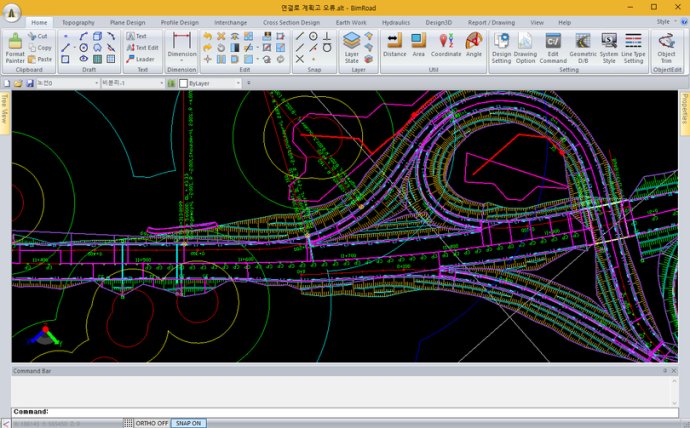Select the Format Painter tool

(15, 48)
